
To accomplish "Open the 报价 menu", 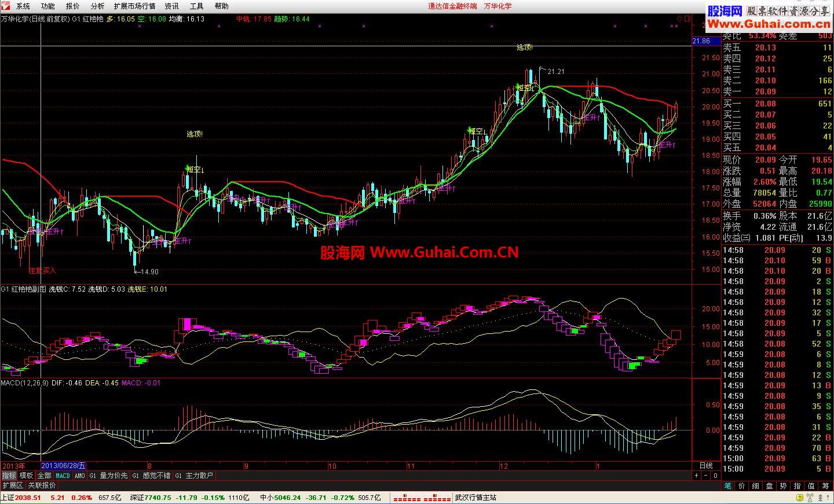I will [x=73, y=6].
